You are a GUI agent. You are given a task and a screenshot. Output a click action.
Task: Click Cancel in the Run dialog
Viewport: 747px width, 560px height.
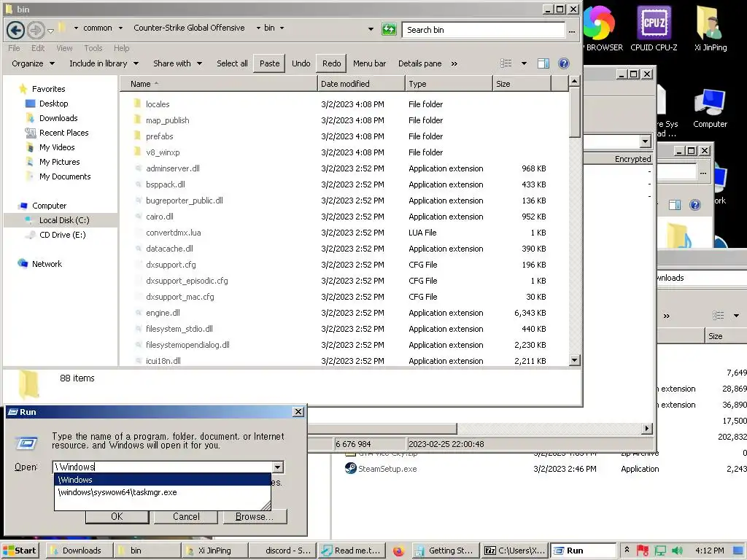pos(186,517)
